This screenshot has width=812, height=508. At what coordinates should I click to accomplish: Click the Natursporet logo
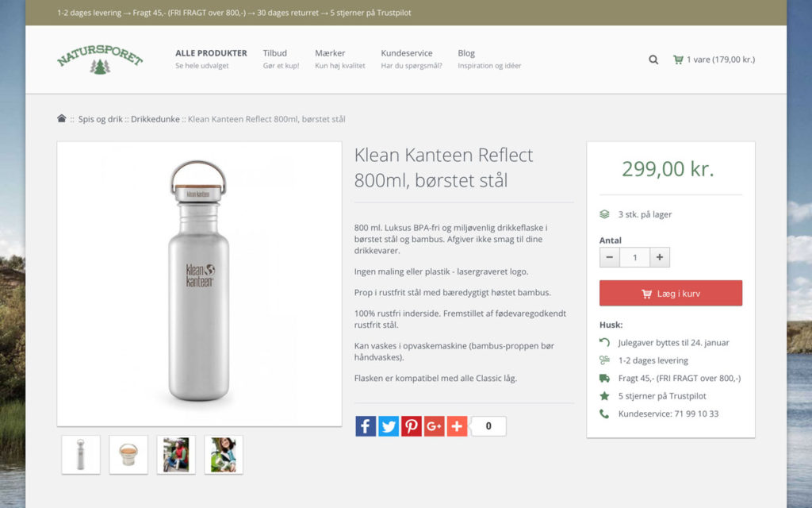(100, 60)
